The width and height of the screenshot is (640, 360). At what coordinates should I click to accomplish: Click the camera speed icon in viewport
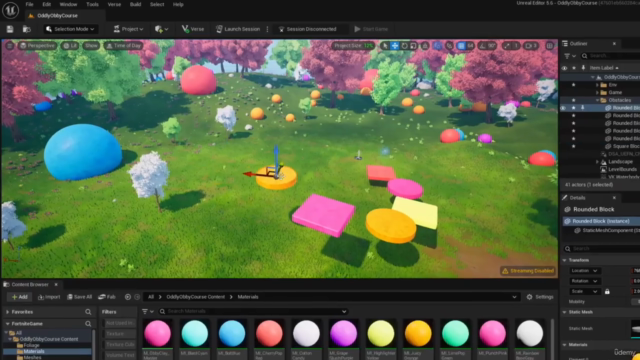(531, 46)
